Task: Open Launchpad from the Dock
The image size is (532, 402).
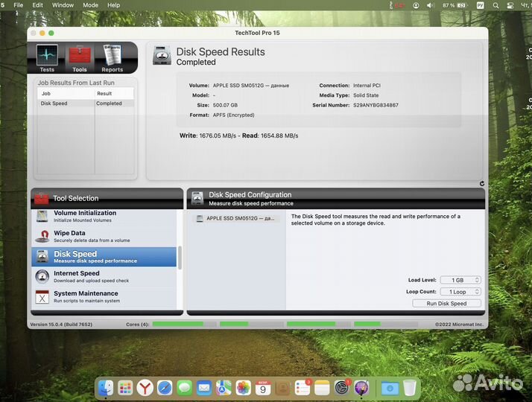Action: pyautogui.click(x=125, y=388)
